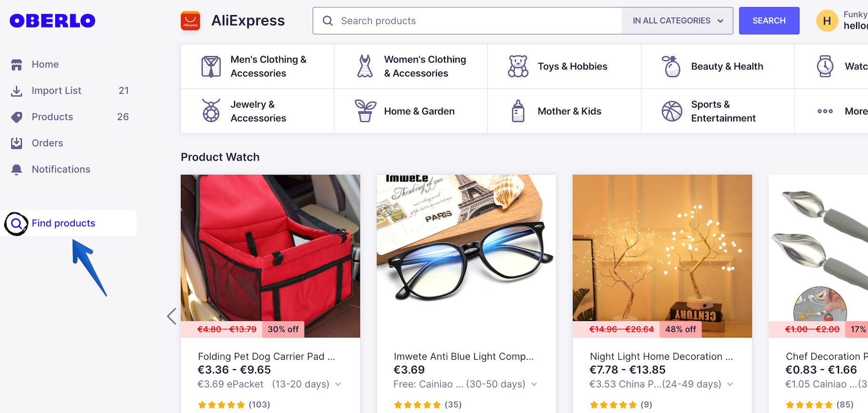
Task: Expand shipping options for Folding Pet Dog Carrier
Action: 338,384
